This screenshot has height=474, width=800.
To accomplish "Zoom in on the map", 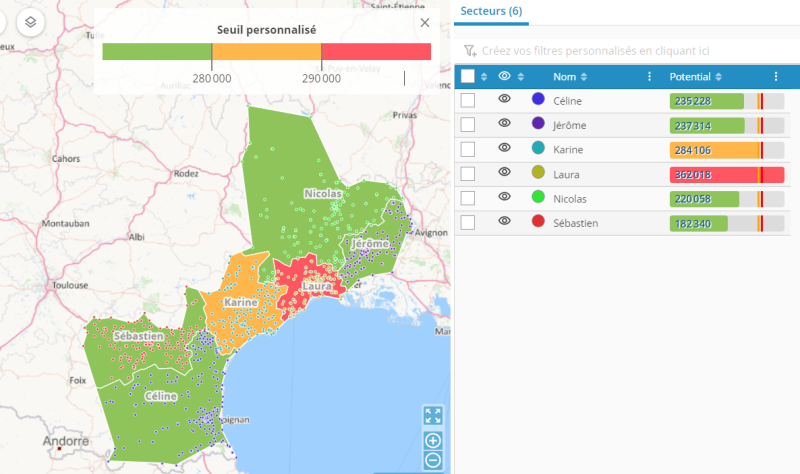I will [x=433, y=440].
